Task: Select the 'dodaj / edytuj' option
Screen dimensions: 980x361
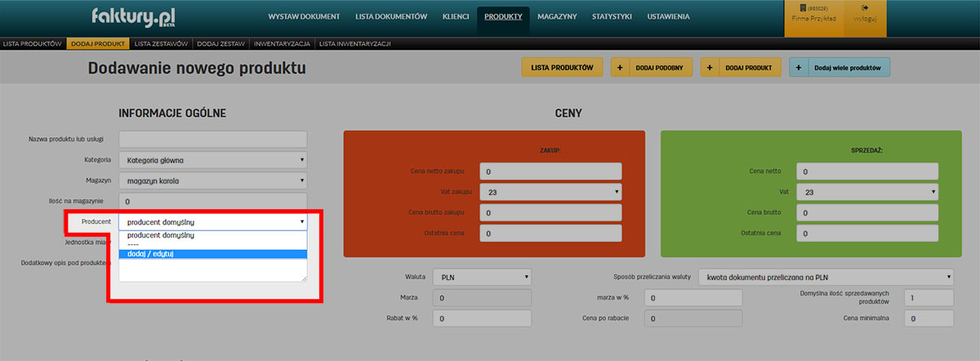Action: [x=213, y=254]
